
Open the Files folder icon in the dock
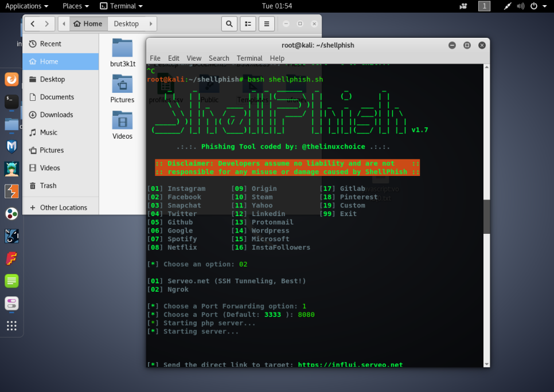pos(11,124)
